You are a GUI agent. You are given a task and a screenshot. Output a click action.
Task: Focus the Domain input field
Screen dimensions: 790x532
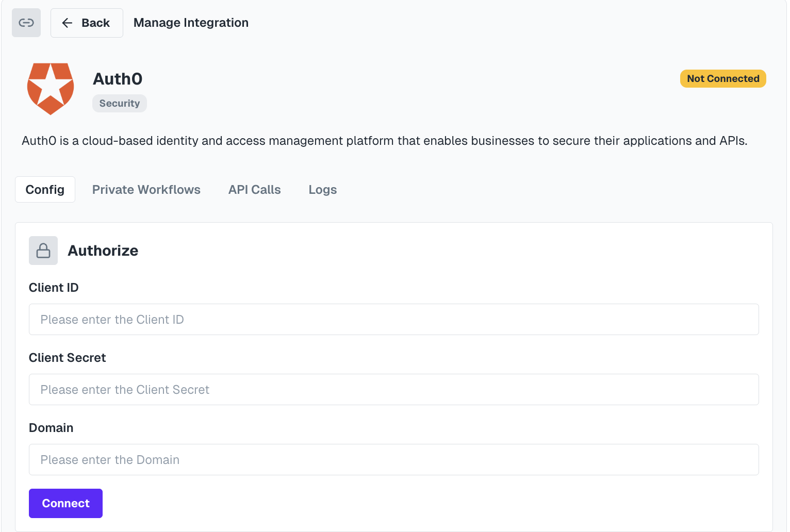pyautogui.click(x=394, y=459)
